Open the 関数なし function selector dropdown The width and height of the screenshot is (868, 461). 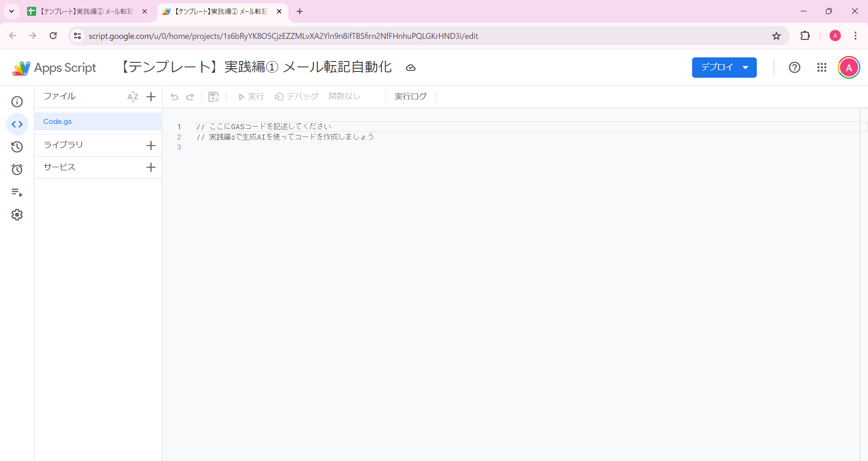click(344, 96)
